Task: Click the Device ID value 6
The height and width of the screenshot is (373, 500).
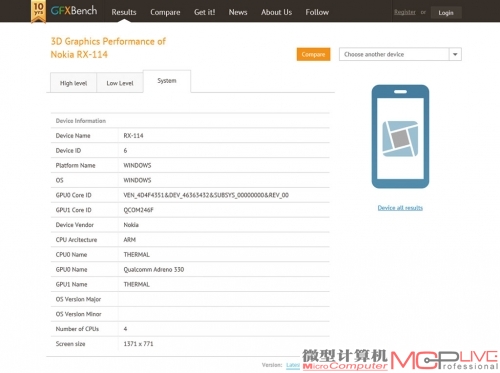Action: (125, 151)
